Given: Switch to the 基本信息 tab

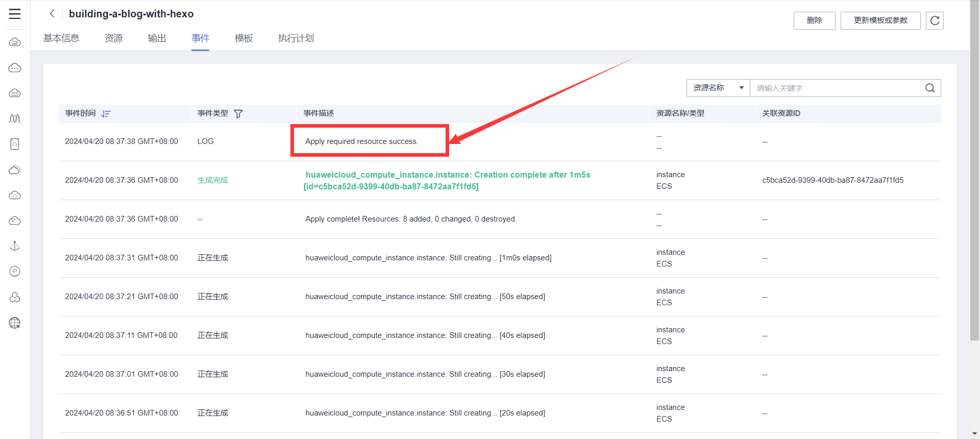Looking at the screenshot, I should point(61,38).
